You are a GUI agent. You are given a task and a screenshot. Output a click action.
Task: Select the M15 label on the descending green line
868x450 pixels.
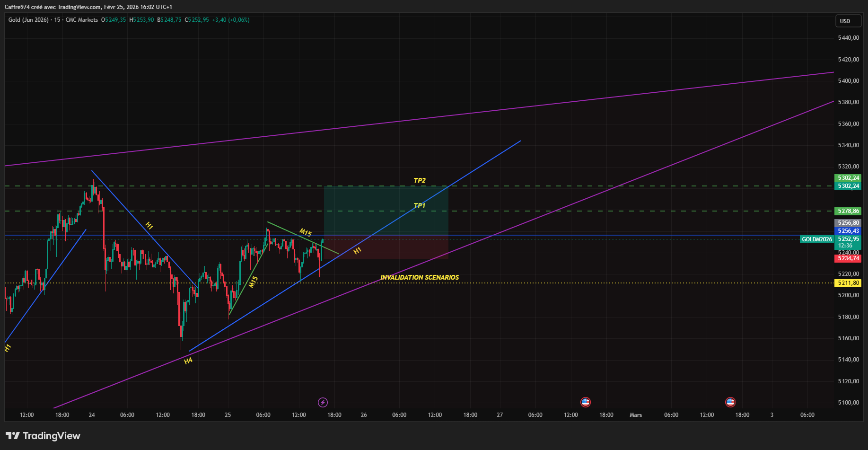pos(306,232)
